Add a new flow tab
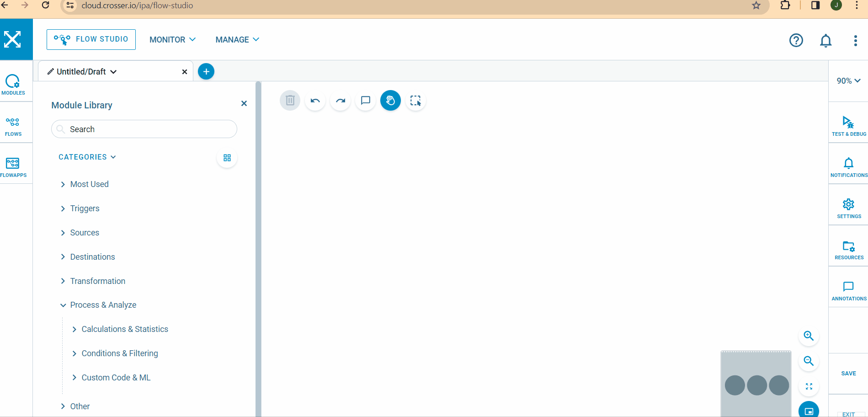The height and width of the screenshot is (417, 868). (206, 72)
